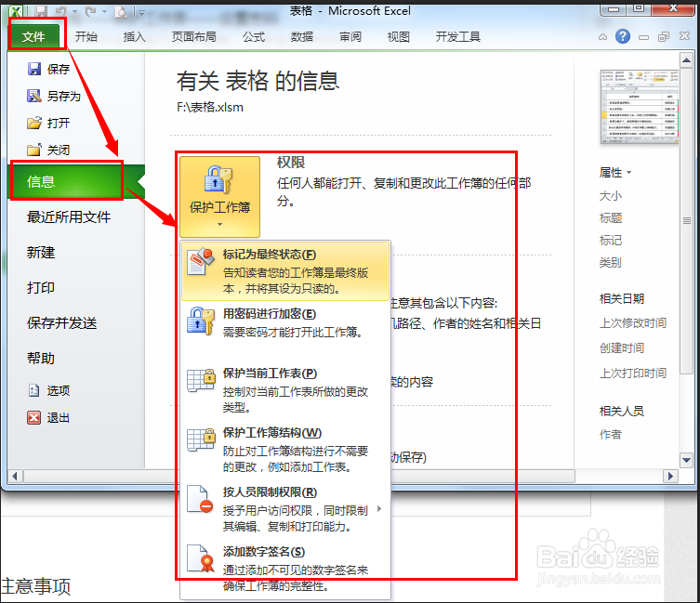Open the Customize Quick Access Toolbar dropdown
Screen dimensions: 700x603
[x=140, y=12]
